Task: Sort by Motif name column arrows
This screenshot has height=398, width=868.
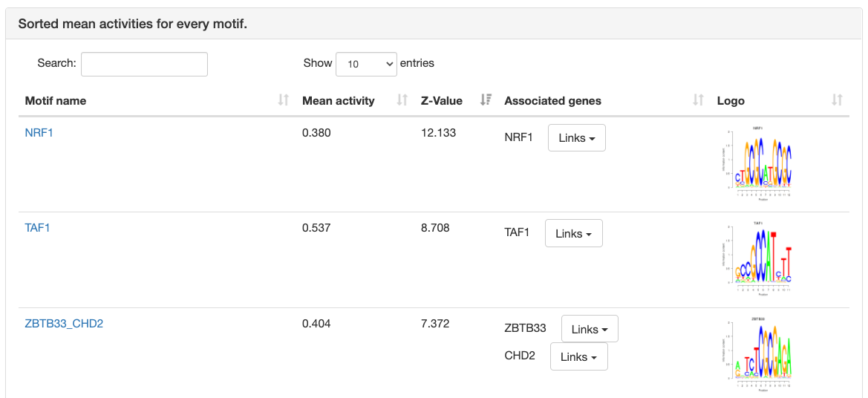Action: click(x=283, y=100)
